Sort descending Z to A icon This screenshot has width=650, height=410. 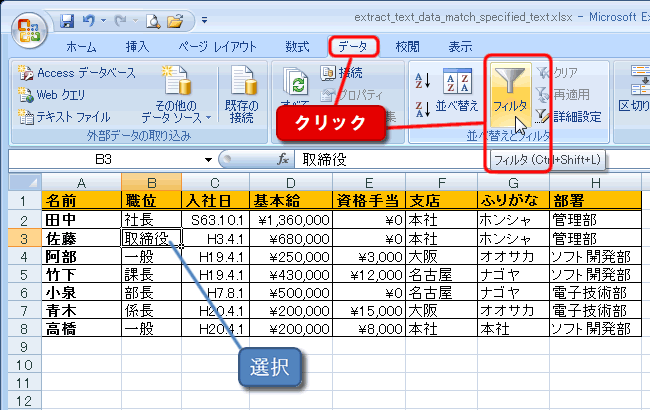coord(422,109)
